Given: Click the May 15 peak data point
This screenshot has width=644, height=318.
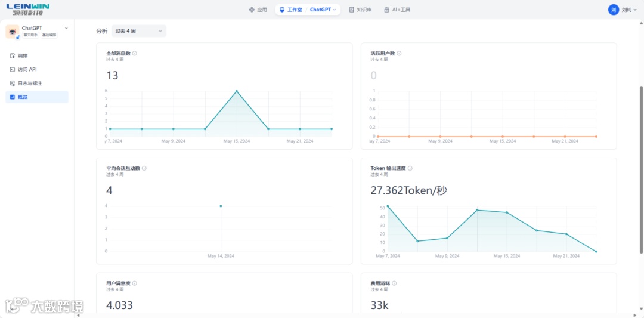Looking at the screenshot, I should pos(237,91).
